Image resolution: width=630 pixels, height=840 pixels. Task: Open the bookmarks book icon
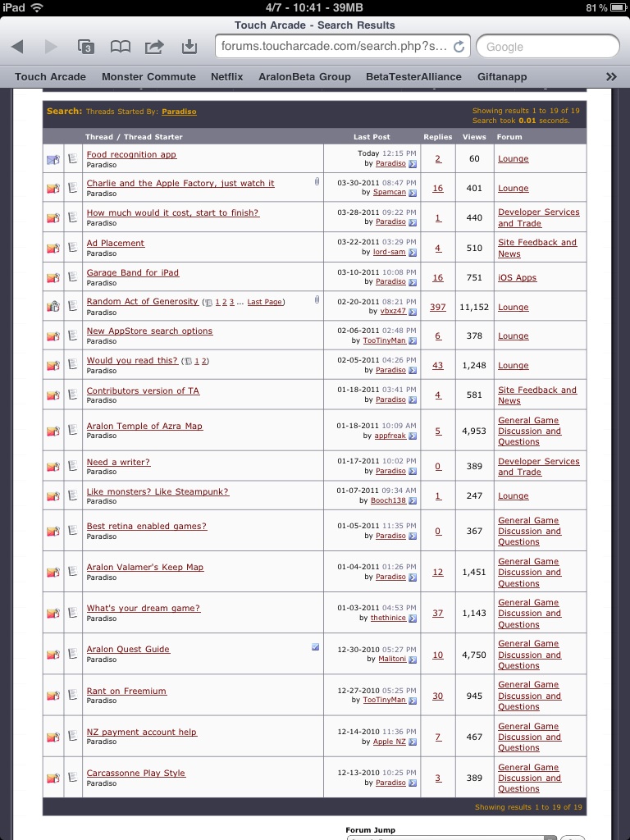[120, 47]
